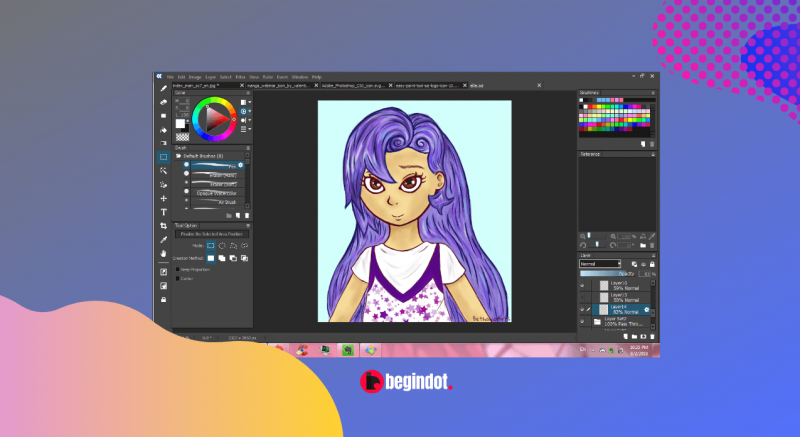Select the rectangular Selection tool in the toolbar

[x=163, y=157]
